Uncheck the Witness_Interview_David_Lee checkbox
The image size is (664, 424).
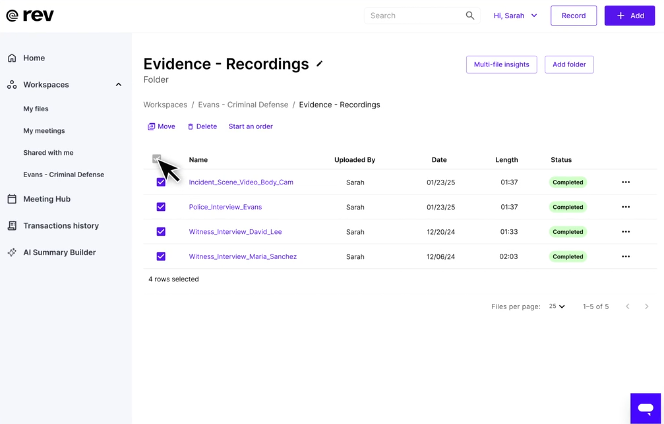(161, 232)
